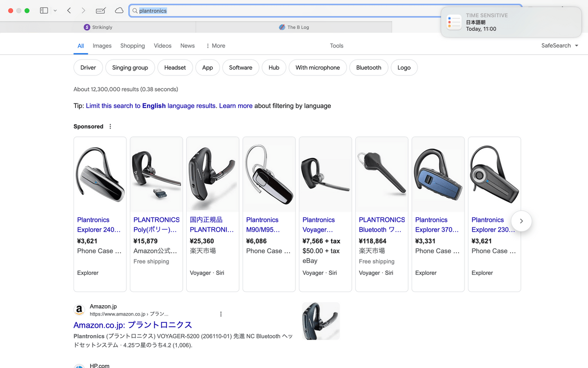The height and width of the screenshot is (368, 588).
Task: Filter results with the App chip
Action: pyautogui.click(x=208, y=68)
